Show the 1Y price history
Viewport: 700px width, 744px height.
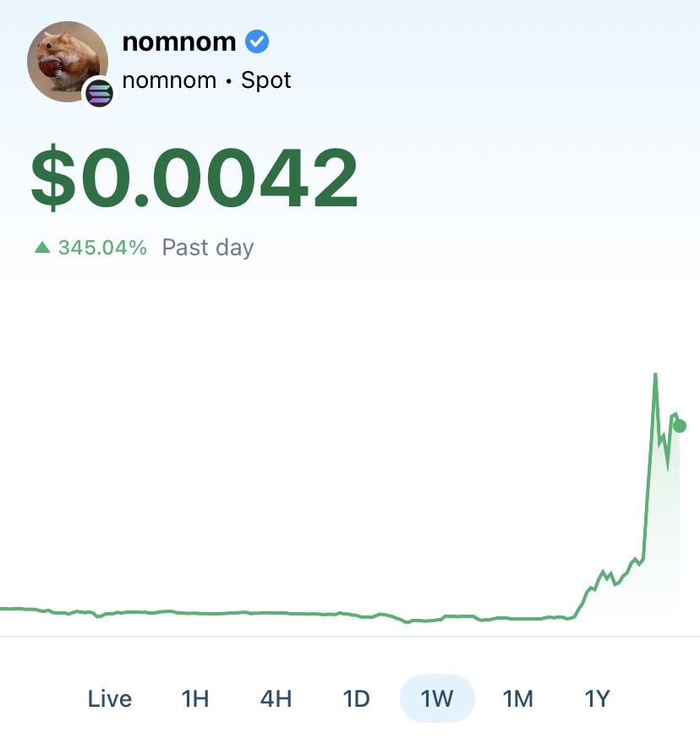[597, 698]
